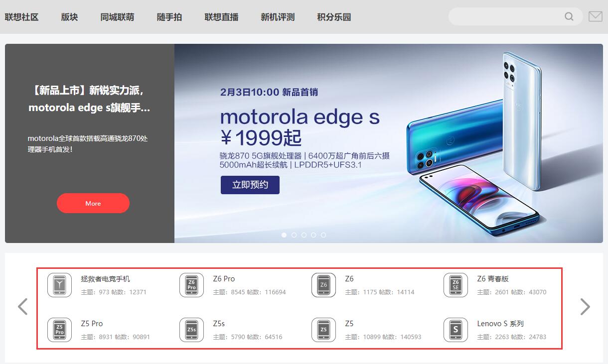Go to 联想直播 in navigation bar
This screenshot has width=608, height=364.
[221, 17]
